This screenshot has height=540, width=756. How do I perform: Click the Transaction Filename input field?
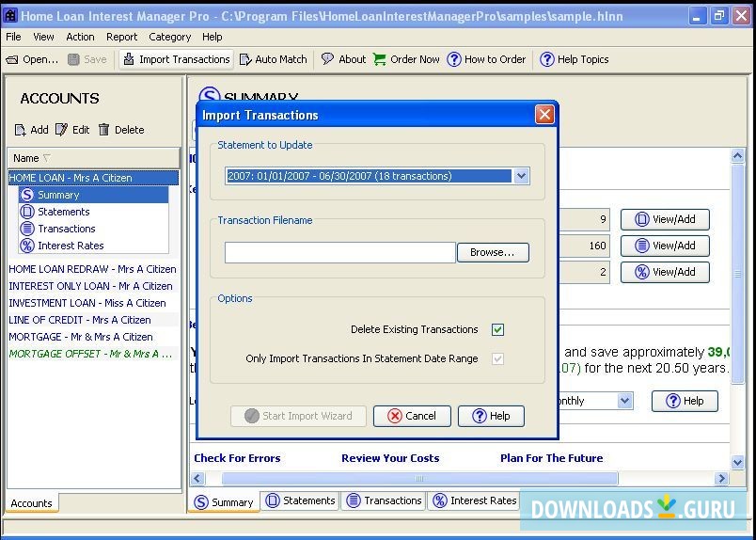pos(339,253)
